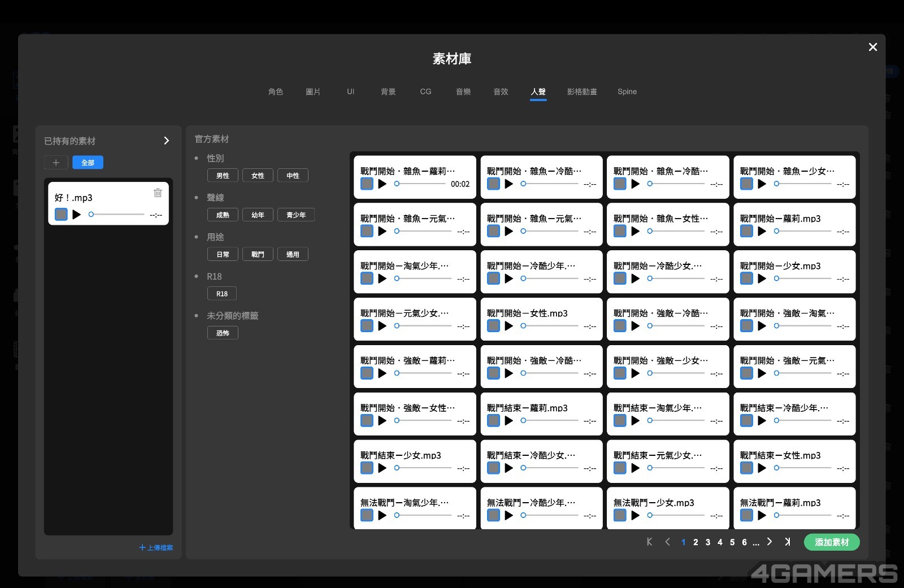Viewport: 904px width, 588px height.
Task: Tick the checkbox for 無法戰鬥－淘氣少年
Action: 367,516
